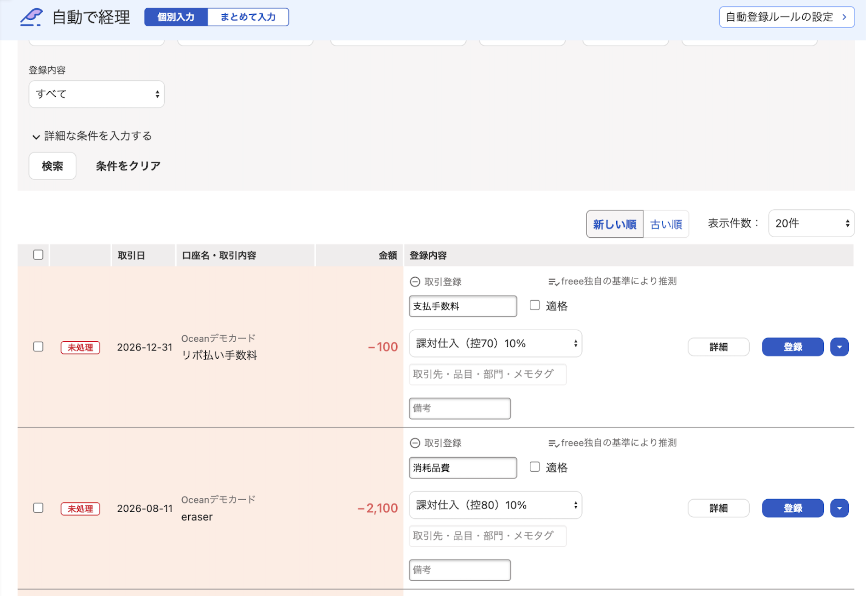Click 詳細 for eraser row
Viewport: 868px width, 596px height.
[x=718, y=508]
